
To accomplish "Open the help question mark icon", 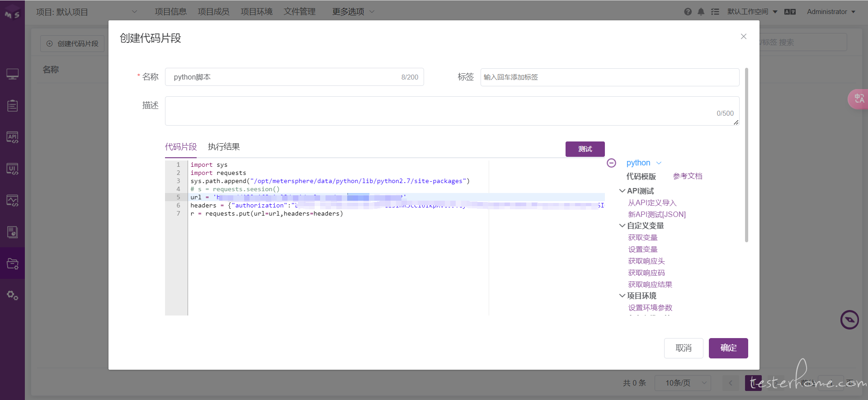I will 688,12.
